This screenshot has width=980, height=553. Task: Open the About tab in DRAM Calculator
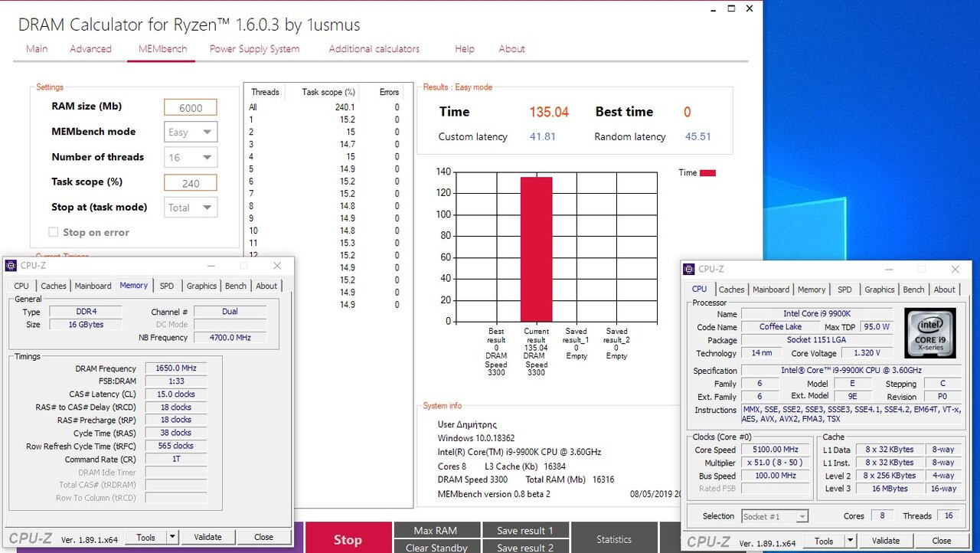click(x=511, y=49)
